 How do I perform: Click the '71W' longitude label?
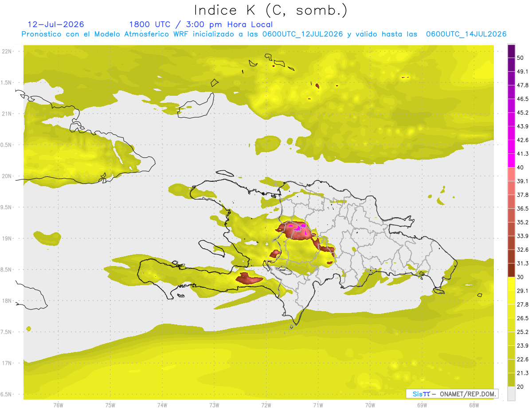tap(318, 405)
